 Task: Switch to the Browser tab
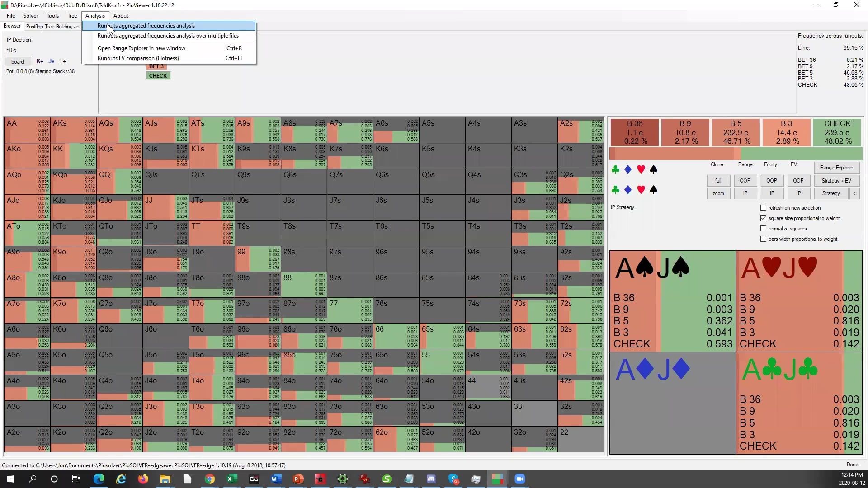[12, 26]
